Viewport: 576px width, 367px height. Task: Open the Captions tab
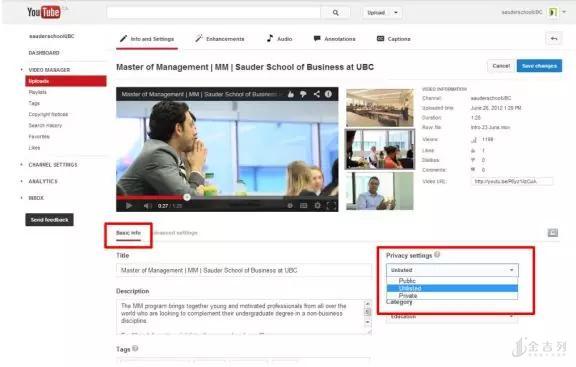click(x=394, y=39)
